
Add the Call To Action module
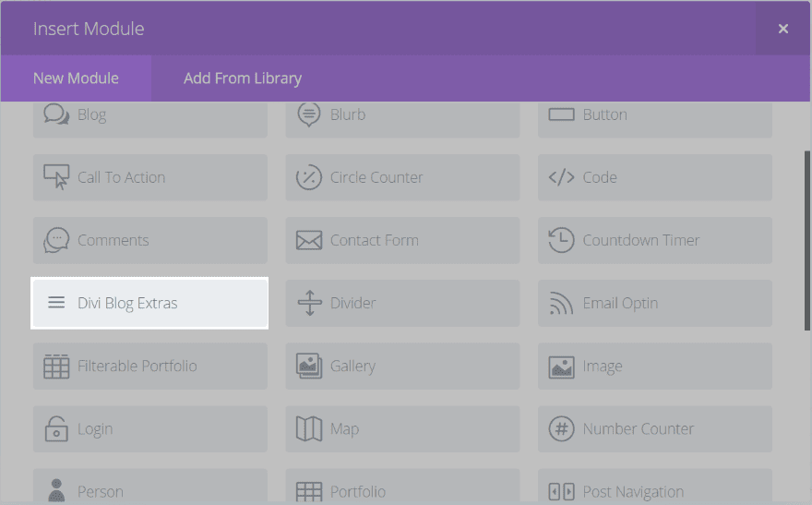[x=149, y=177]
